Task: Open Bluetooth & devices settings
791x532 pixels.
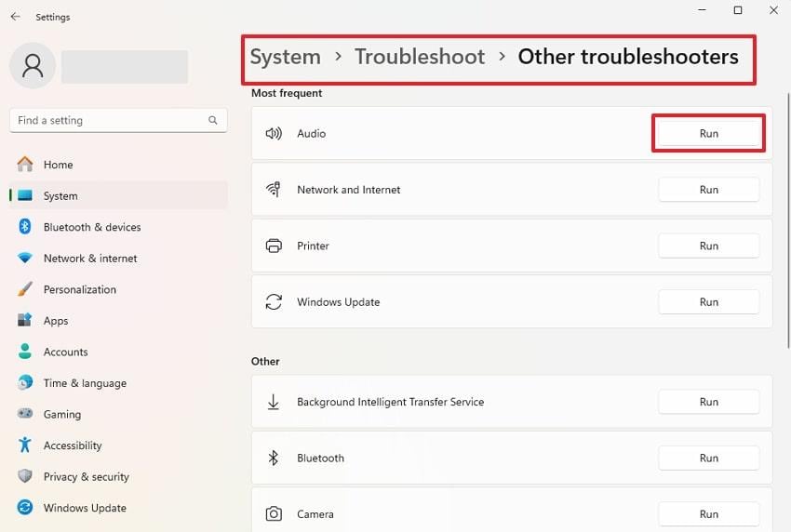Action: coord(118,227)
